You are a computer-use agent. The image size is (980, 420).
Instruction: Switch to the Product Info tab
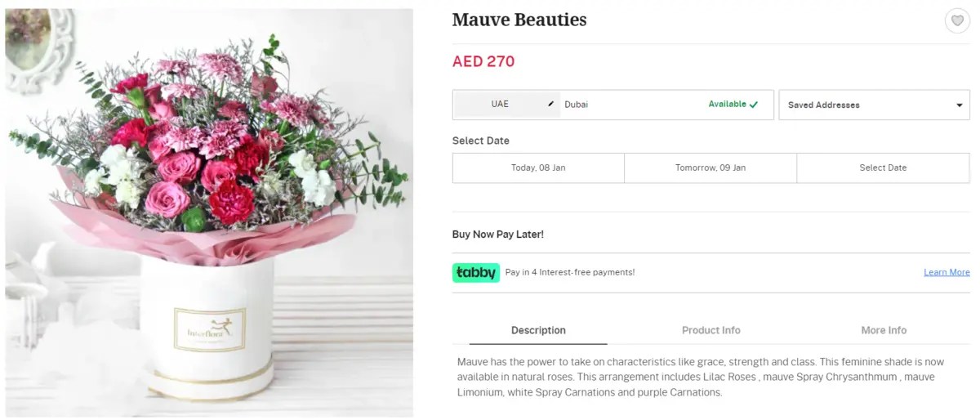click(x=710, y=330)
